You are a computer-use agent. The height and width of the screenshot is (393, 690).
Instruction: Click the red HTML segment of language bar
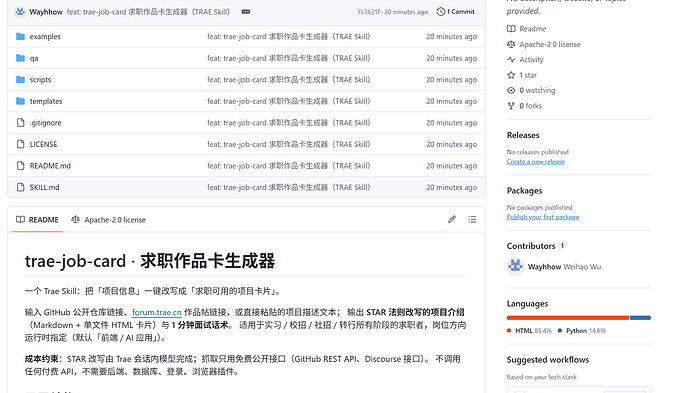click(x=568, y=318)
